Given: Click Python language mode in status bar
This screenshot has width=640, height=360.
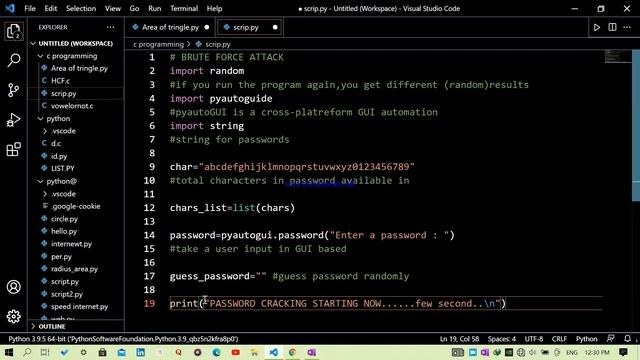Looking at the screenshot, I should (x=587, y=339).
